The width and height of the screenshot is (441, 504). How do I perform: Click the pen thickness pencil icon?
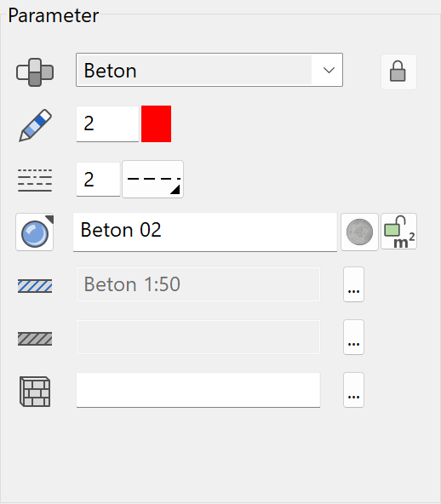coord(36,125)
